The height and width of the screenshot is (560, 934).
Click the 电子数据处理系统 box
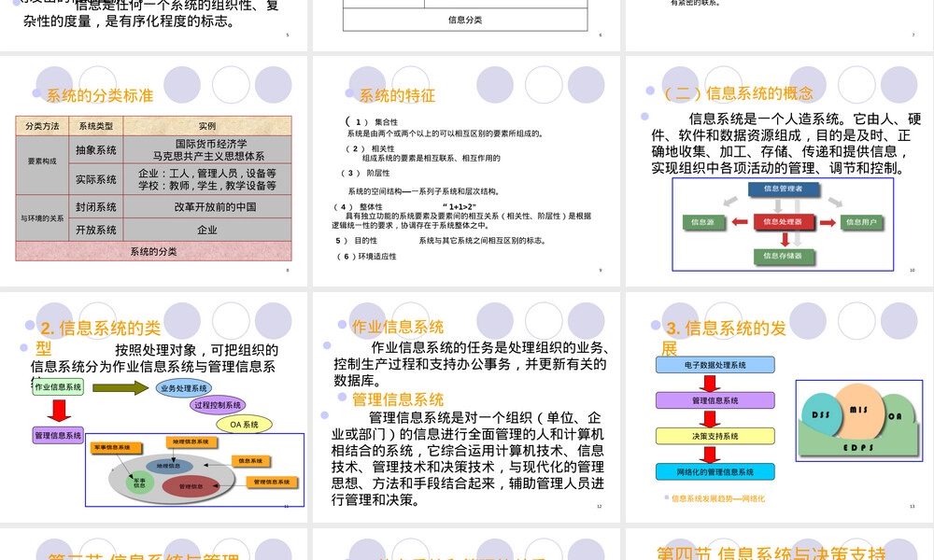point(715,365)
